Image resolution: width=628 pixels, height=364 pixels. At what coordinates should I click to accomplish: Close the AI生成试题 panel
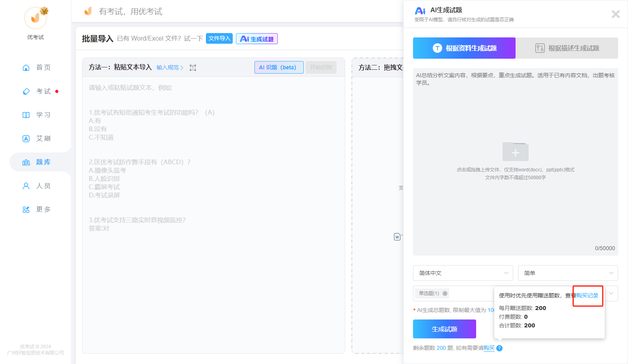point(615,14)
